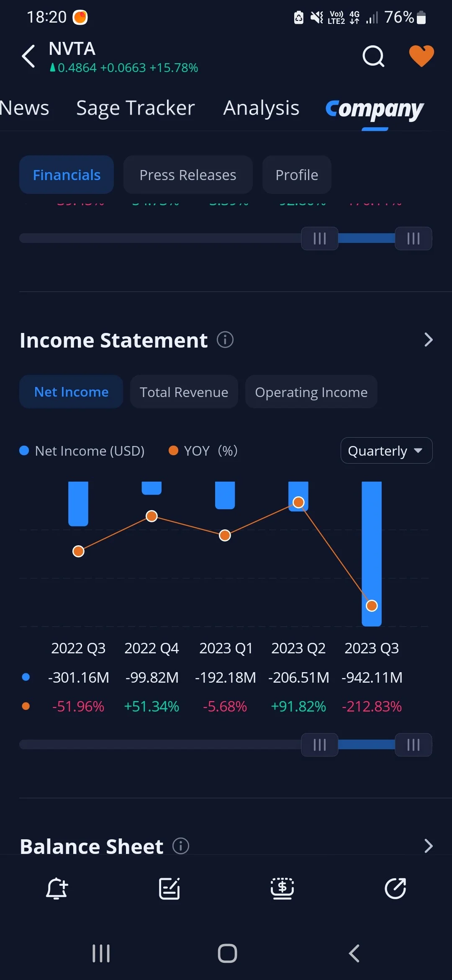
Task: Open the Quarterly period dropdown
Action: point(386,451)
